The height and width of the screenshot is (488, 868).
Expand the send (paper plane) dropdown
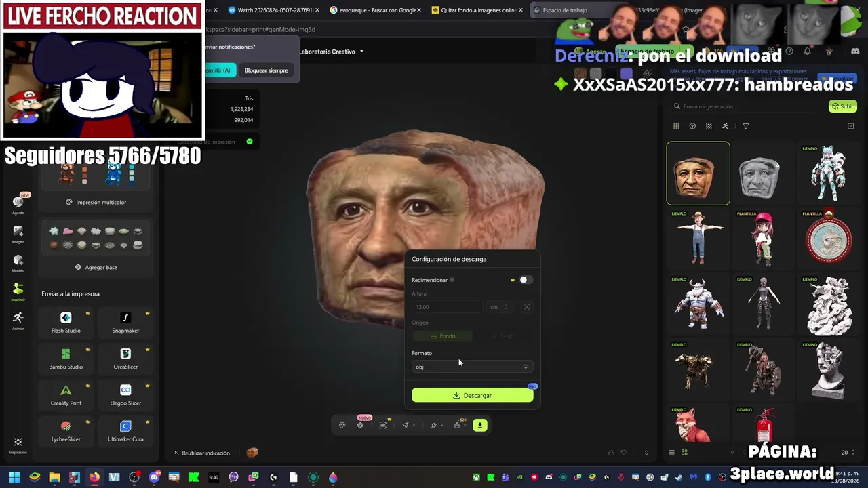pyautogui.click(x=414, y=426)
